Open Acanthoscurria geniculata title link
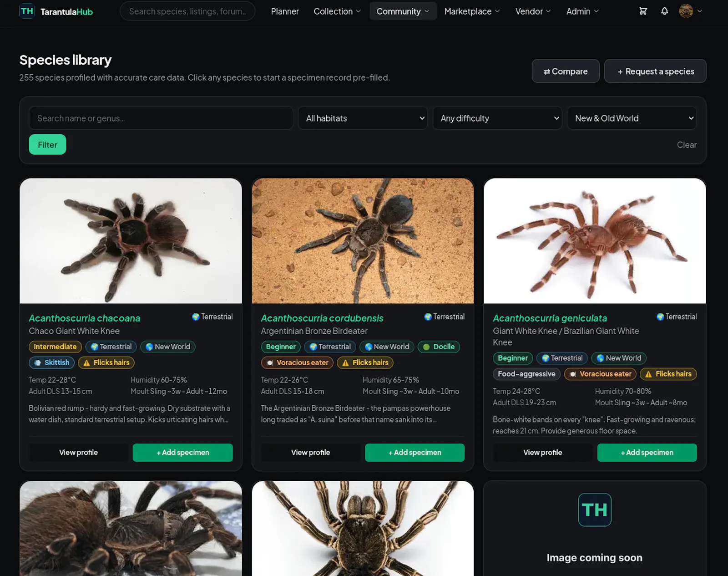This screenshot has width=728, height=576. (x=550, y=318)
